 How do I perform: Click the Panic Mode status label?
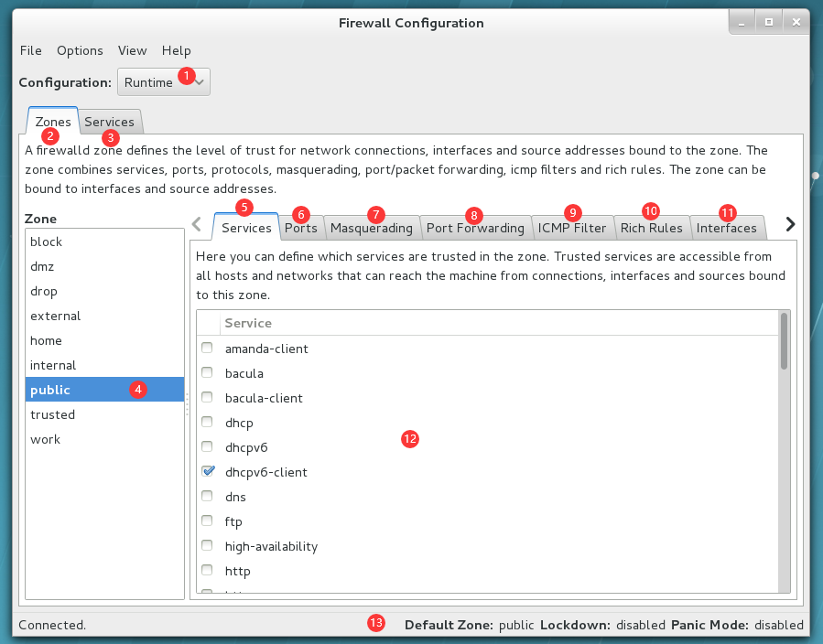click(x=709, y=625)
